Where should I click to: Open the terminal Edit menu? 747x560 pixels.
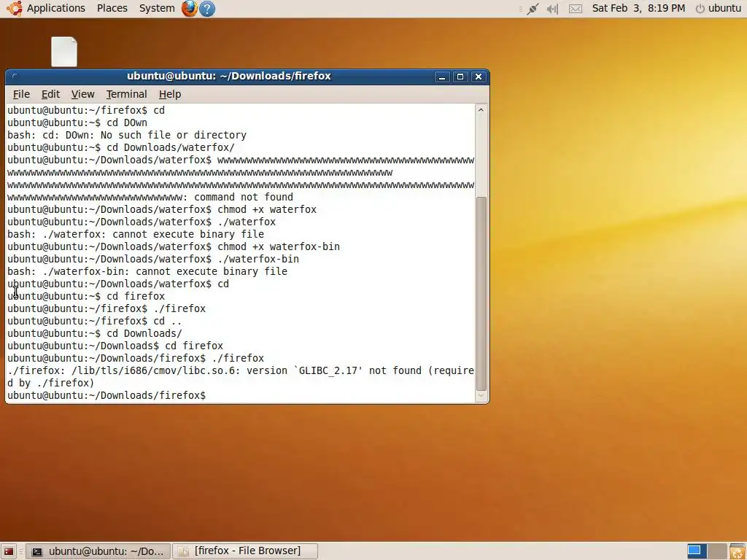pos(50,94)
